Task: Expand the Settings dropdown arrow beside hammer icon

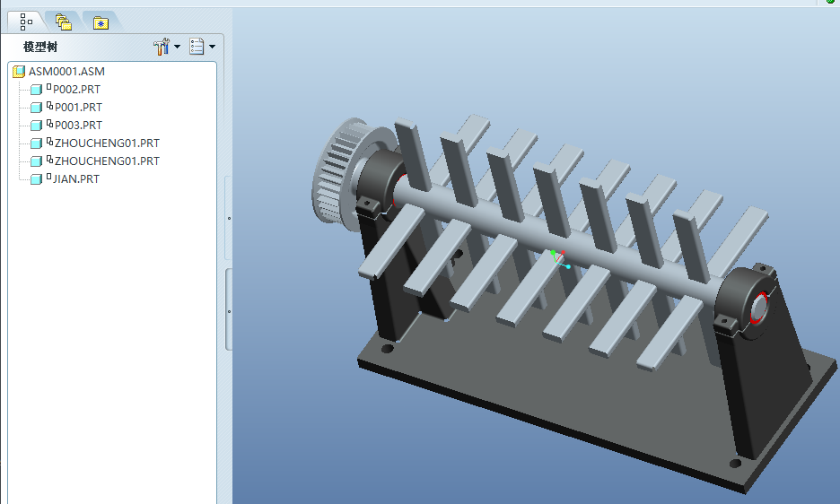Action: [178, 47]
